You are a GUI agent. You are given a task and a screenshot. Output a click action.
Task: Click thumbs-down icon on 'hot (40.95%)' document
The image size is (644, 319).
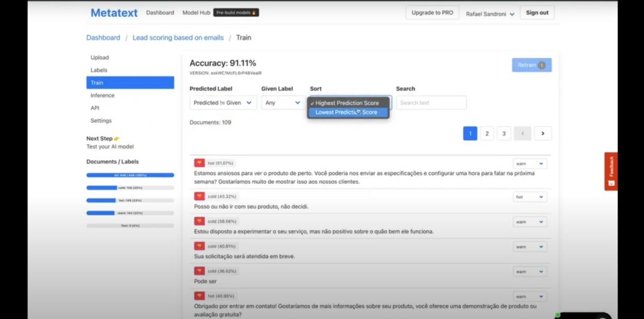click(x=199, y=296)
